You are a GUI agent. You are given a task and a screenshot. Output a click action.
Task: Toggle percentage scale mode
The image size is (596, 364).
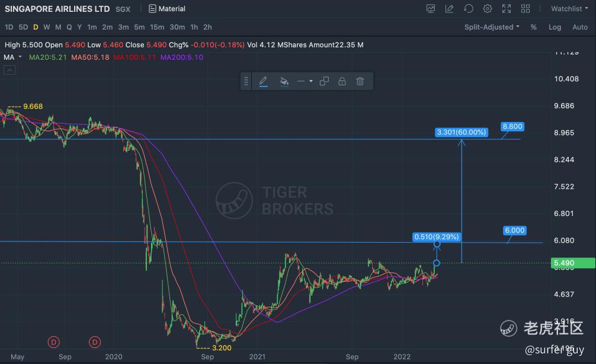[534, 27]
